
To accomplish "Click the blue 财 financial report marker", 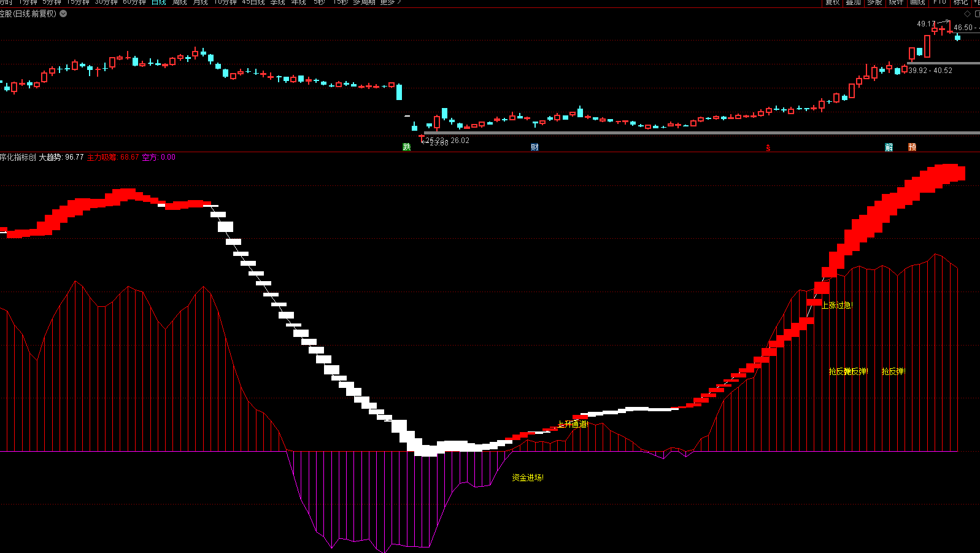I will pyautogui.click(x=534, y=147).
